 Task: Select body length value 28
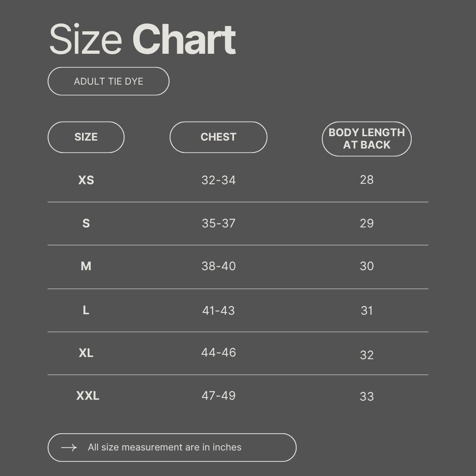tap(366, 180)
